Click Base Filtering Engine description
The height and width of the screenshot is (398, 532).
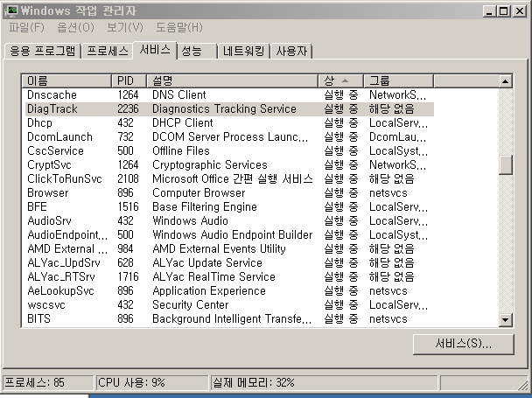coord(205,206)
